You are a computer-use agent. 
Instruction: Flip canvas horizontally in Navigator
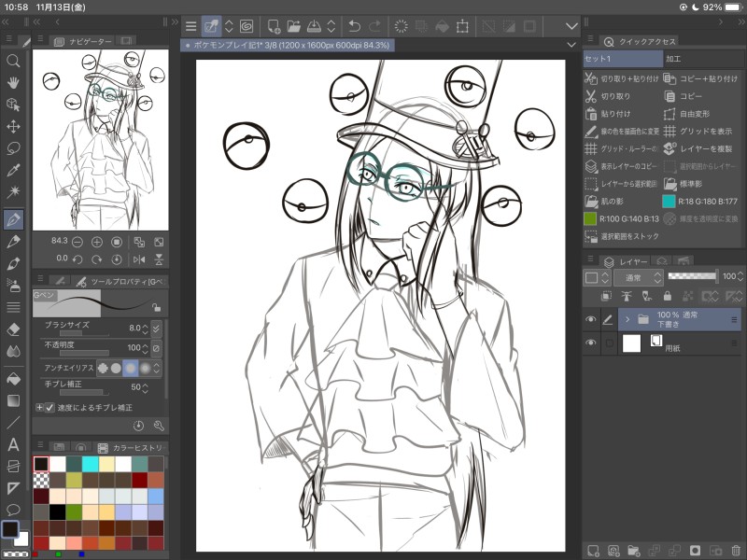pos(139,259)
